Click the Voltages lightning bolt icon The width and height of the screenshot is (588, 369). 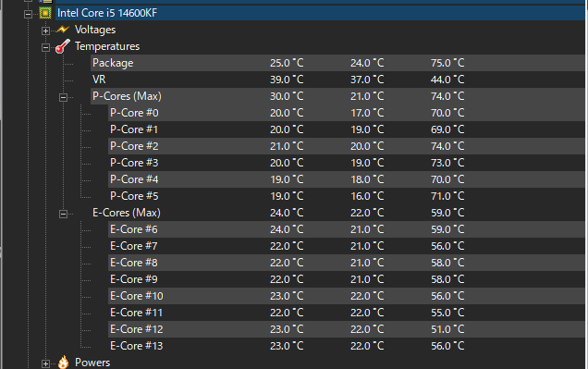(62, 30)
